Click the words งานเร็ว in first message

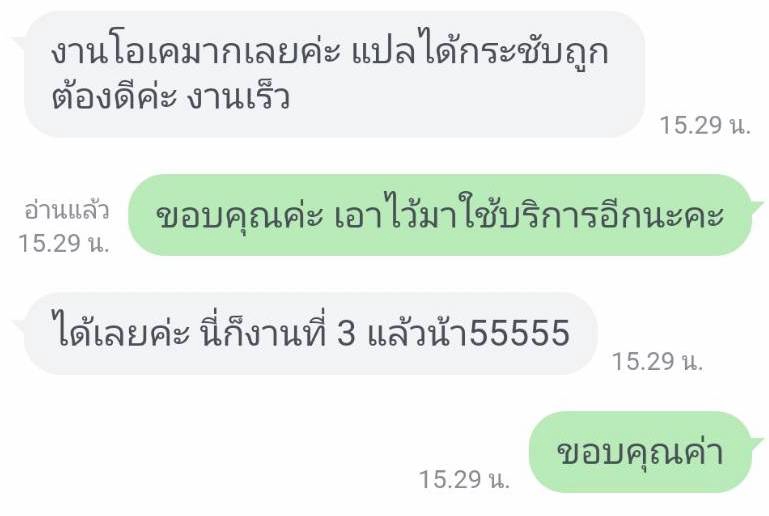[x=238, y=97]
